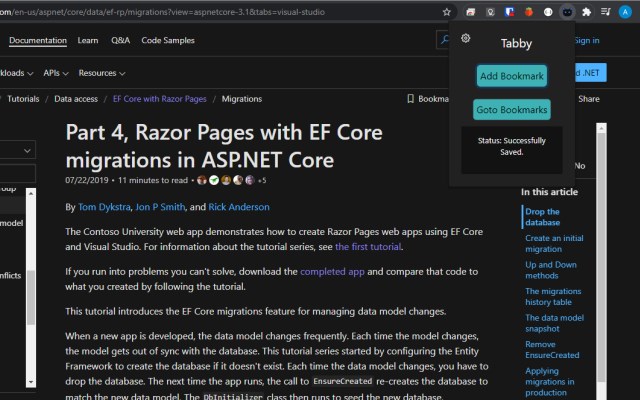This screenshot has height=400, width=640.
Task: Open the version selector dropdown in left sidebar
Action: click(18, 150)
